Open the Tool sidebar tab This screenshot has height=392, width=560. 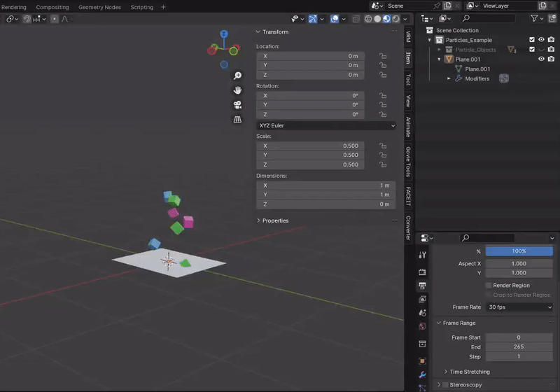pos(408,80)
